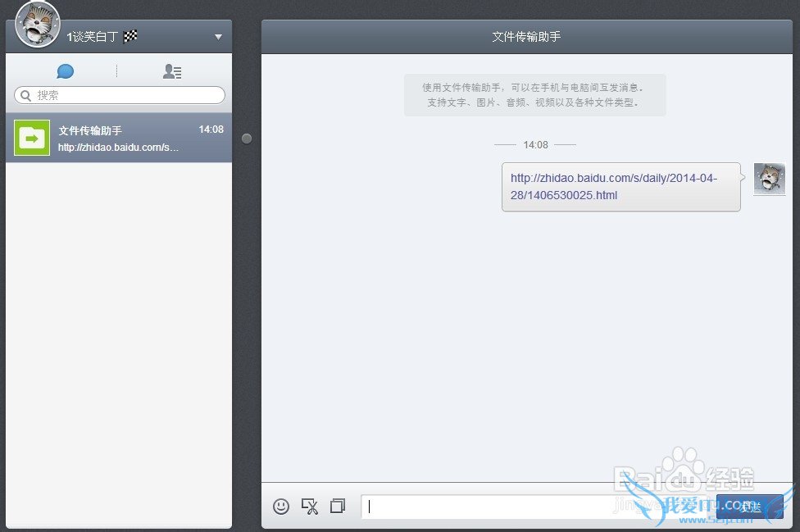Image resolution: width=800 pixels, height=532 pixels.
Task: Click the 14:08 timestamp in the chat list
Action: coord(211,130)
